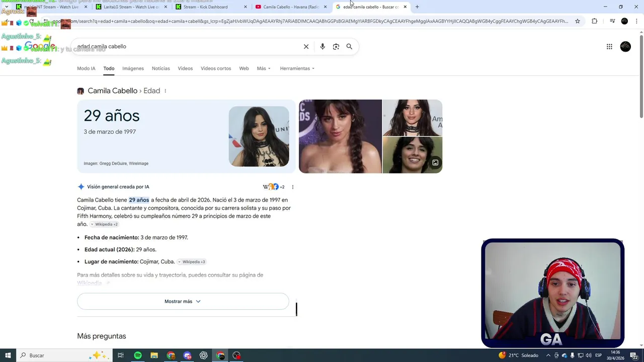Image resolution: width=644 pixels, height=362 pixels.
Task: Click the ESP language indicator
Action: (x=599, y=355)
